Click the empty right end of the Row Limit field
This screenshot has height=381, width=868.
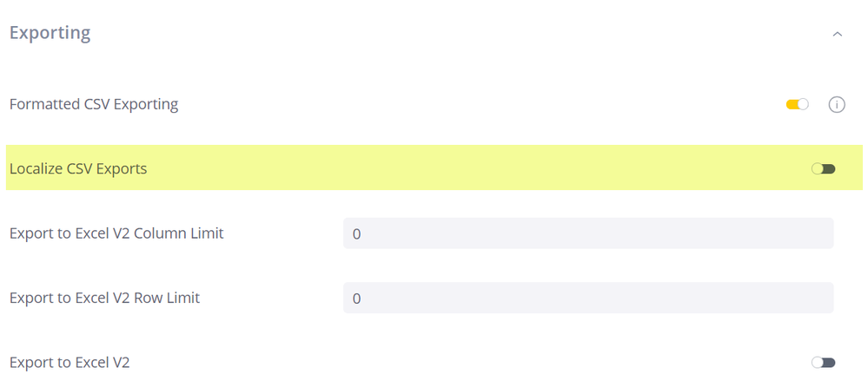(808, 298)
